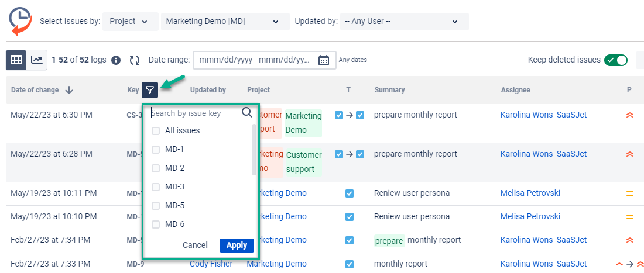Sort by Date of change arrow

pyautogui.click(x=69, y=90)
